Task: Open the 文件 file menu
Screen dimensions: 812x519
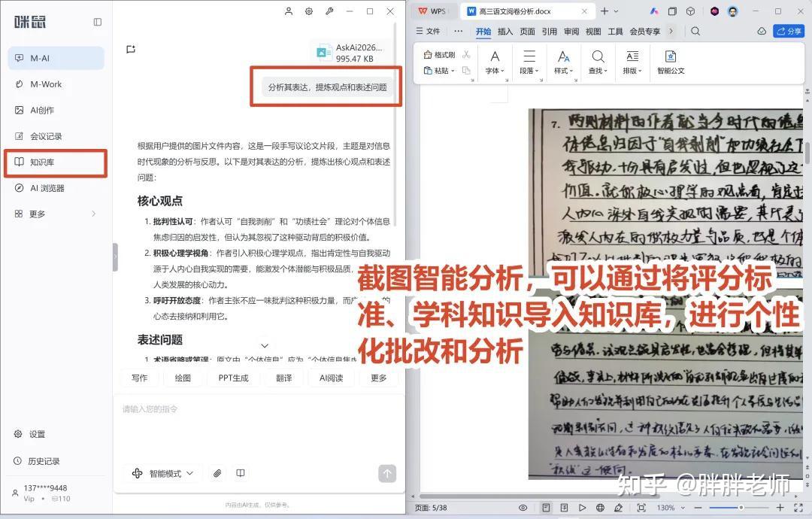Action: click(428, 31)
